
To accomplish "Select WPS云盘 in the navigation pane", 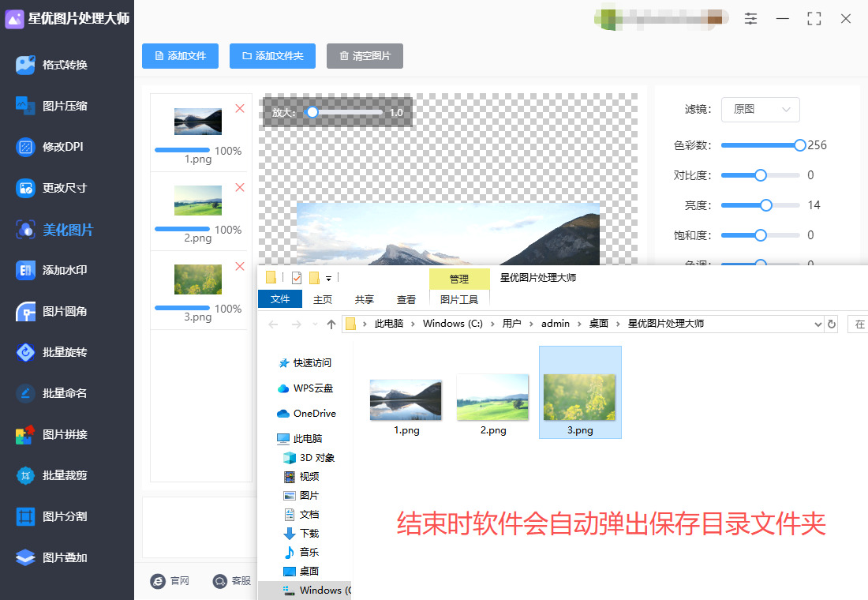I will (x=305, y=388).
